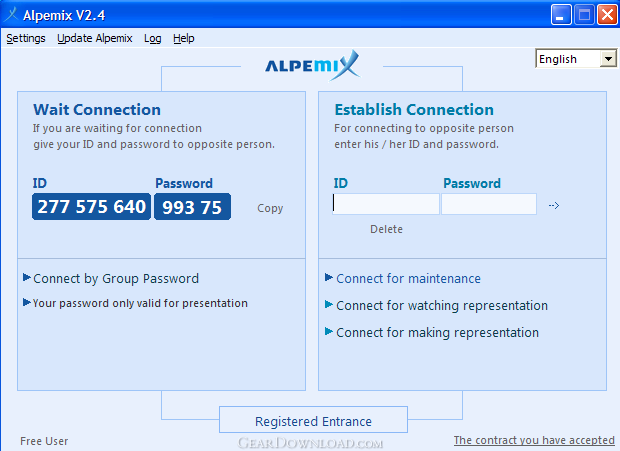Click the 993 75 password box
The height and width of the screenshot is (451, 620).
pyautogui.click(x=193, y=206)
